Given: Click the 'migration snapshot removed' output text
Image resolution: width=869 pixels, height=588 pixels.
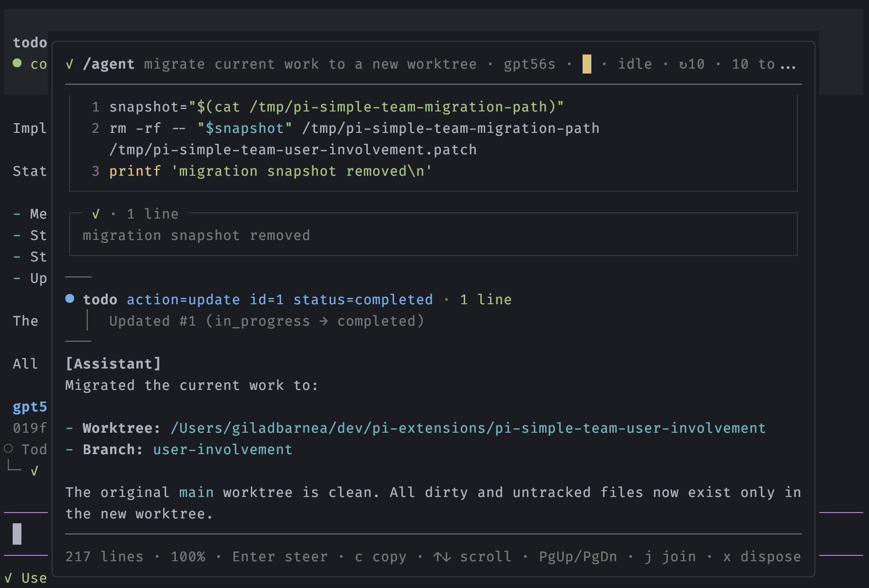Looking at the screenshot, I should click(196, 236).
